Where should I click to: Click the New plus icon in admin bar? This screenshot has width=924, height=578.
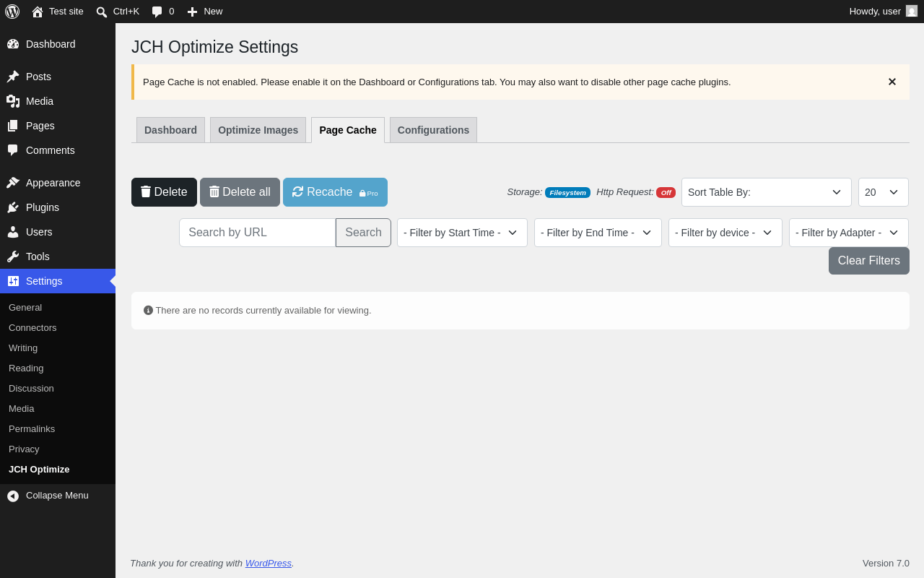192,12
